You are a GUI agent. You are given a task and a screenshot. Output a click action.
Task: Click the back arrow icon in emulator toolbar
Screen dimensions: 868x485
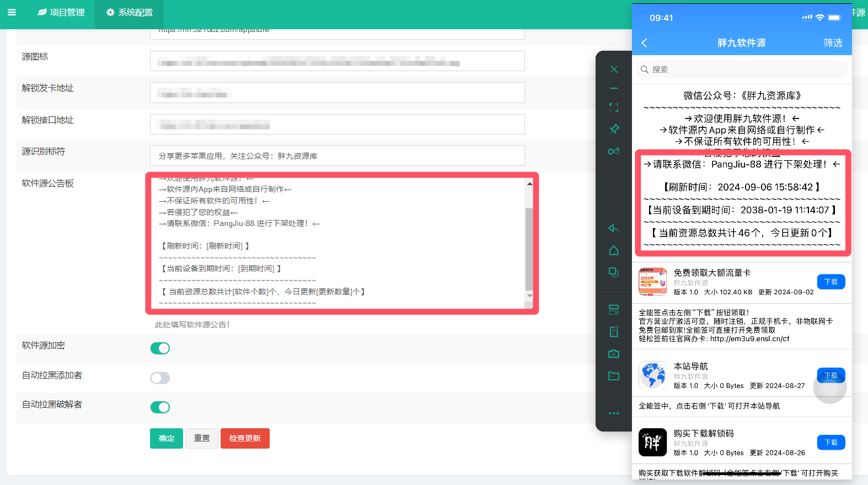614,228
